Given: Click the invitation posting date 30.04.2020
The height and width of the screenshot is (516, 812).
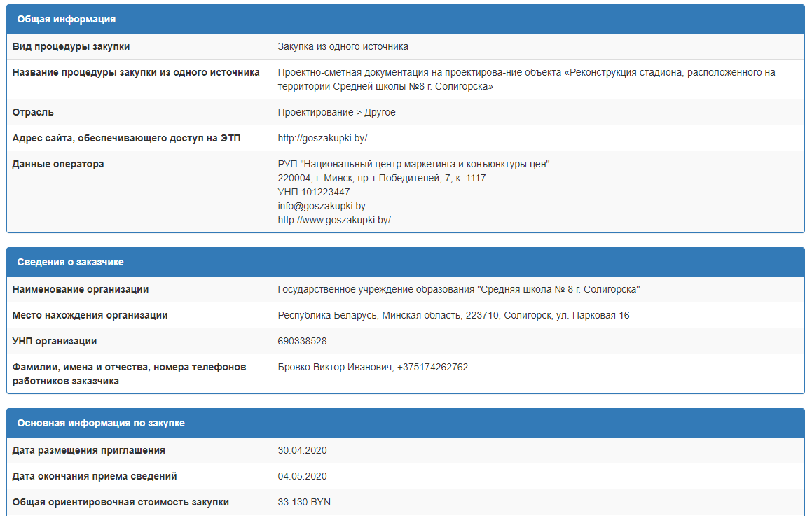Looking at the screenshot, I should (x=303, y=450).
